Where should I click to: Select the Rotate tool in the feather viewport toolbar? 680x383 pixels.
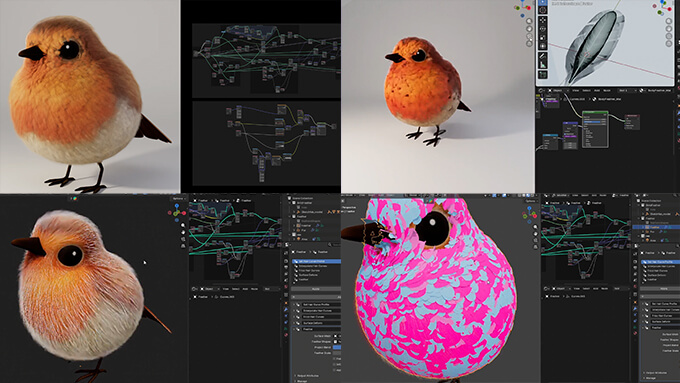tap(543, 29)
